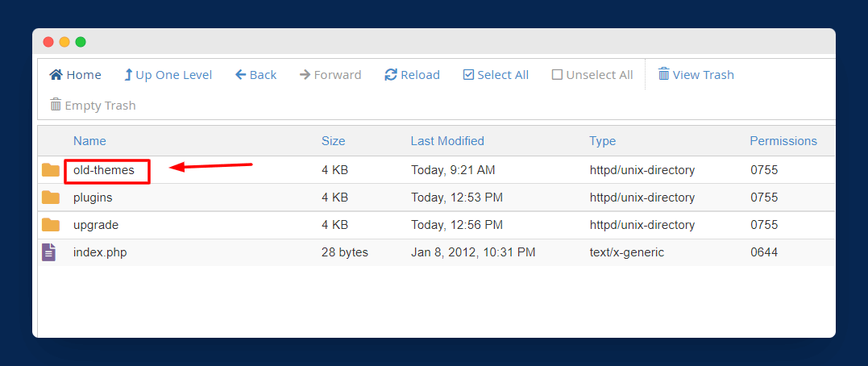Screen dimensions: 868x366
Task: Sort by Last Modified column
Action: coord(447,141)
